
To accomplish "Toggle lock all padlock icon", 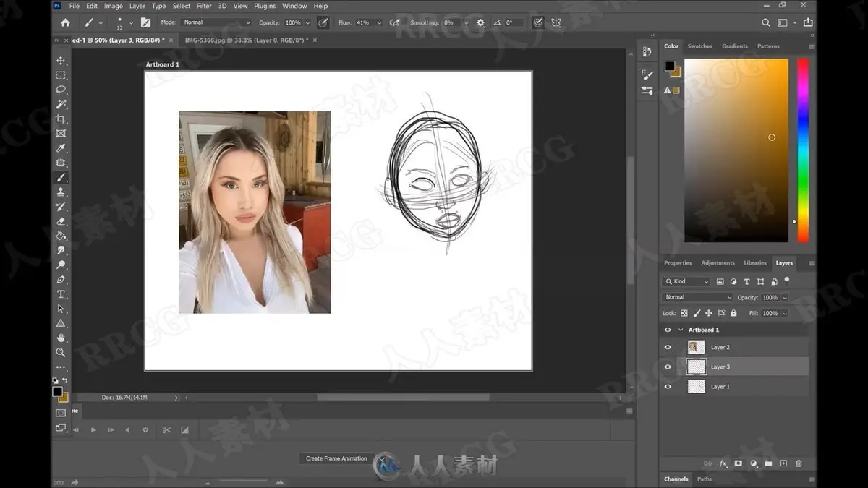I will tap(733, 313).
